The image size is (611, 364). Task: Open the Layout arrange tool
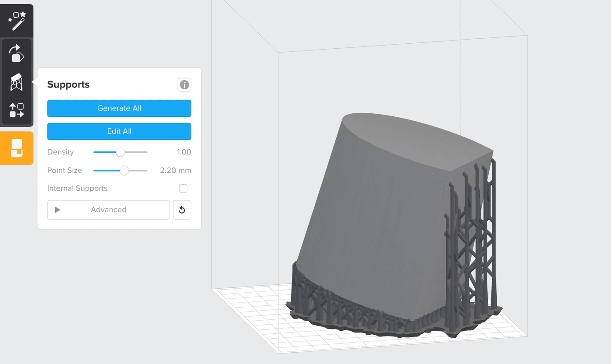tap(17, 110)
